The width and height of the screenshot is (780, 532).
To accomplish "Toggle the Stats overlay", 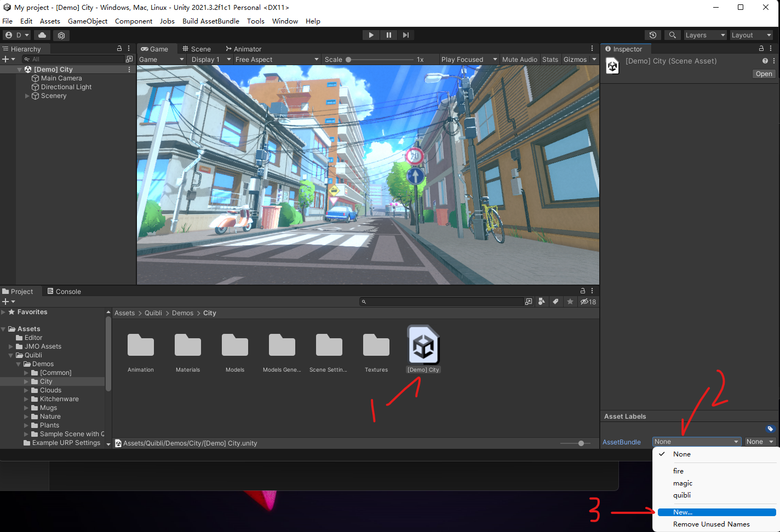I will (550, 60).
